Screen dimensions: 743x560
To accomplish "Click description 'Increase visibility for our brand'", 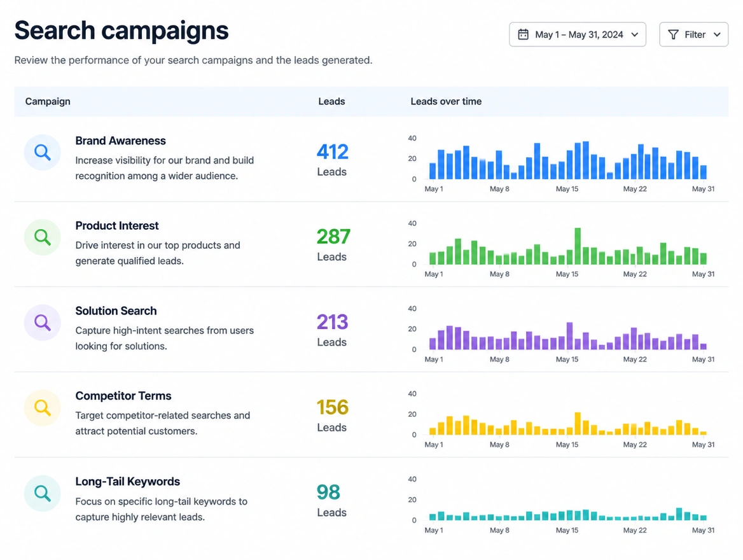I will 164,168.
